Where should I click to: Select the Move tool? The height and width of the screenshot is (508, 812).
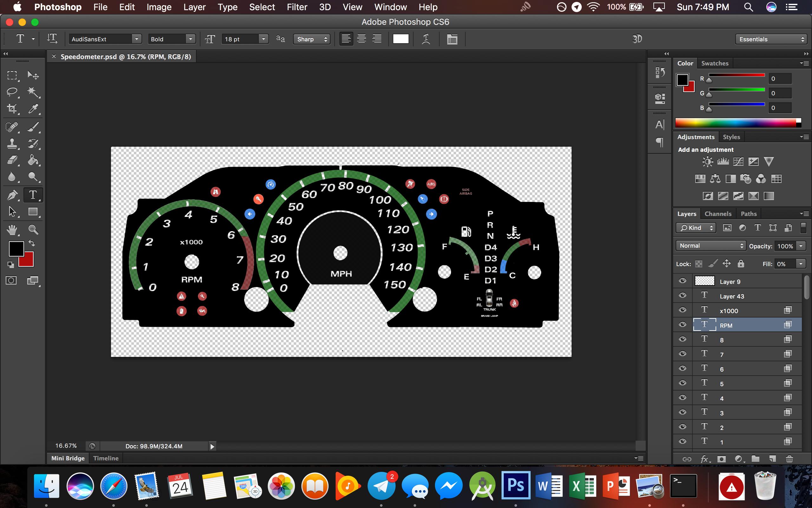33,75
